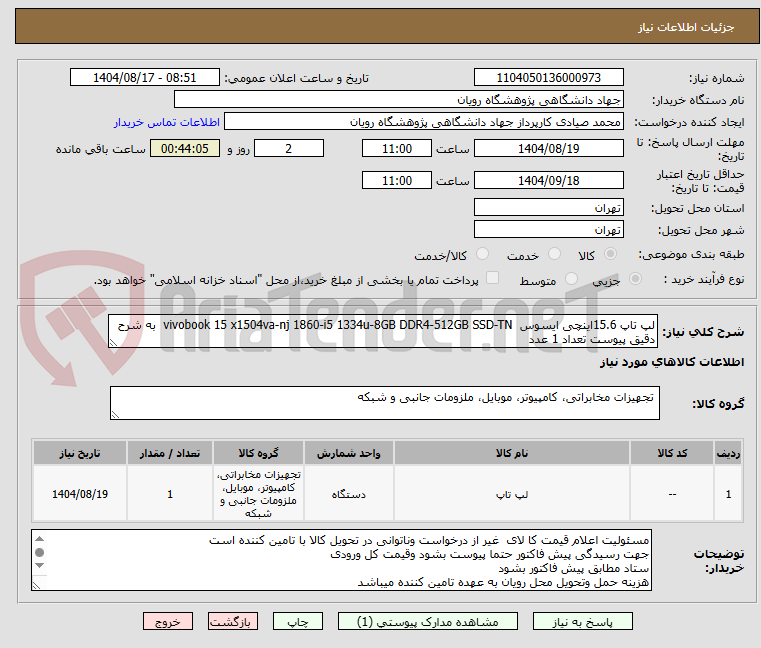Choose the 'کالا/خدمت' radio option
Image resolution: width=761 pixels, height=648 pixels.
click(x=483, y=256)
